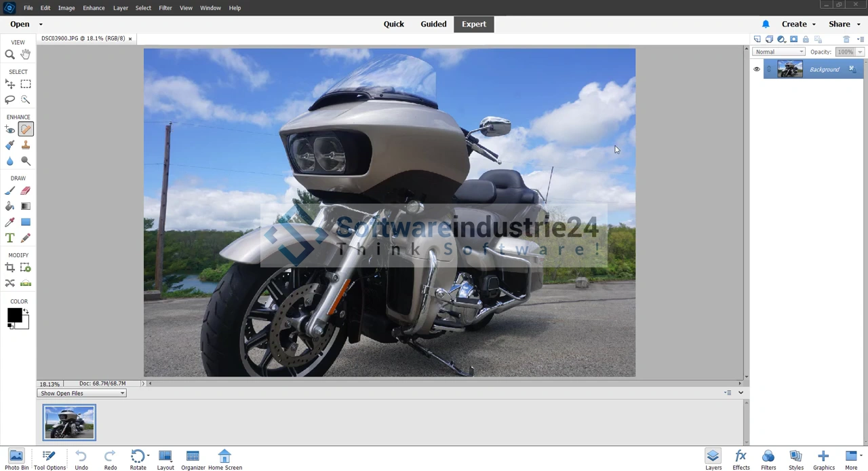Select the Zoom tool in View section
Image resolution: width=868 pixels, height=471 pixels.
coord(10,54)
